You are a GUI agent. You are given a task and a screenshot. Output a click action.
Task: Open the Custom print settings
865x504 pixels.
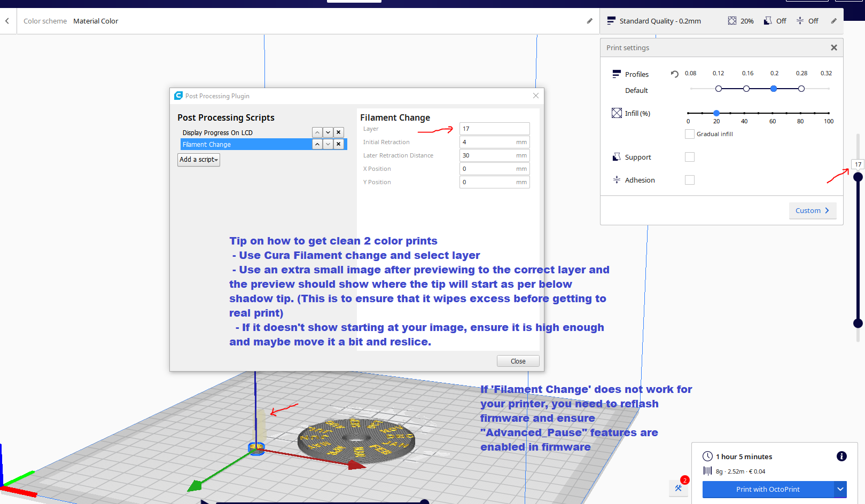tap(813, 210)
